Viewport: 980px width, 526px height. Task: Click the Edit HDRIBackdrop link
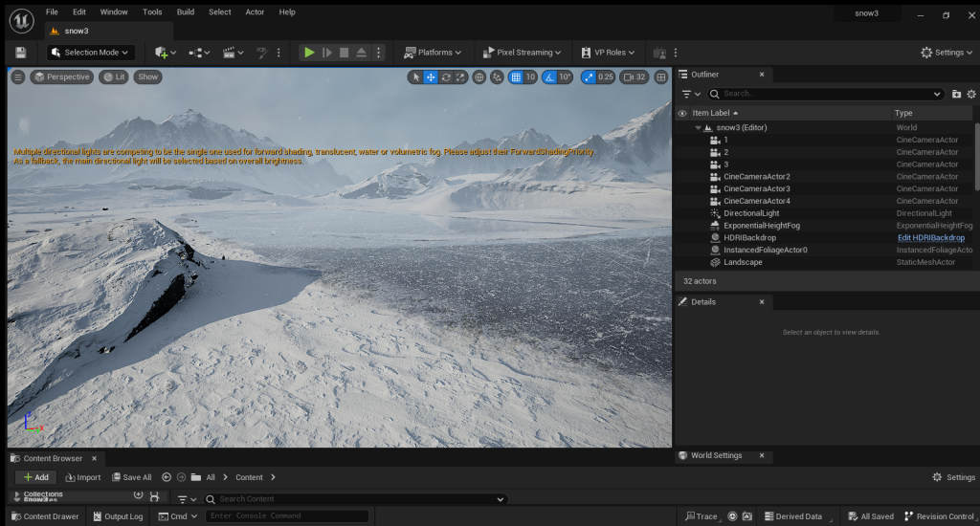(x=930, y=237)
